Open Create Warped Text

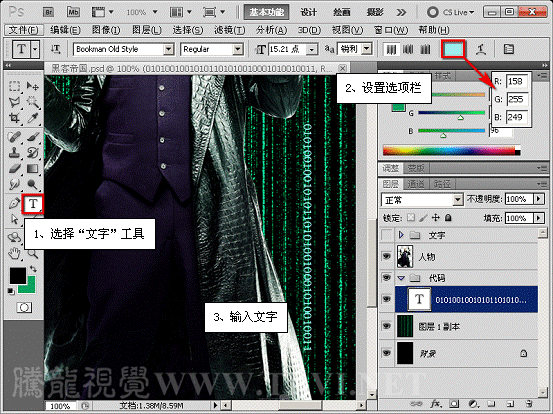[481, 49]
